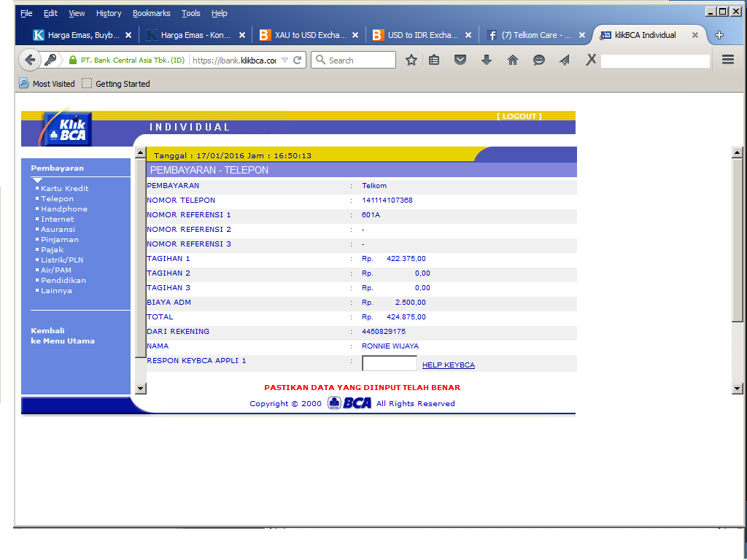
Task: Open the Help menu
Action: tap(219, 13)
